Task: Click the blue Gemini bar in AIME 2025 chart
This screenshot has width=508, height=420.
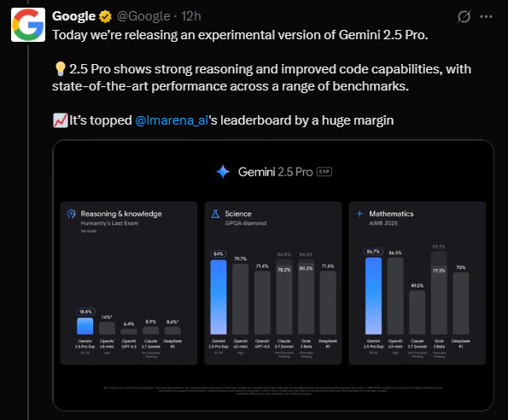Action: click(x=373, y=296)
